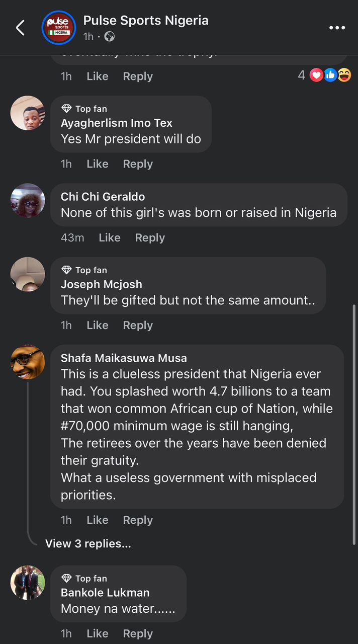Like Bankole Lukman's comment
The width and height of the screenshot is (358, 644).
tap(97, 633)
